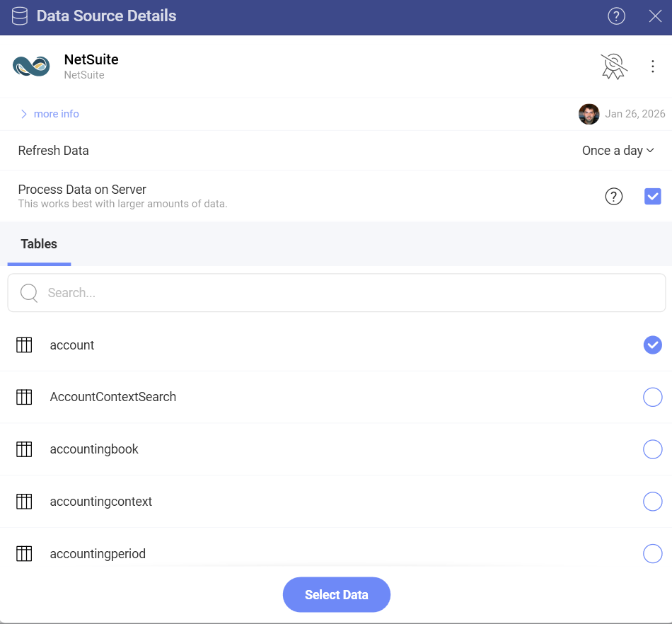Click the Process Data on Server help icon
Viewport: 672px width, 624px height.
[x=614, y=197]
